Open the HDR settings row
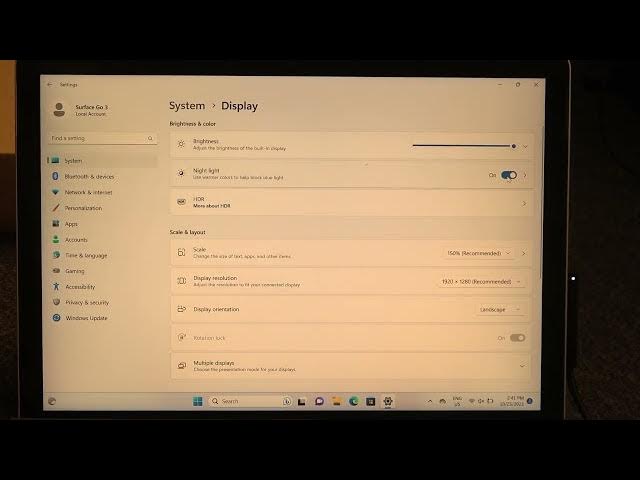This screenshot has width=640, height=480. [x=350, y=203]
